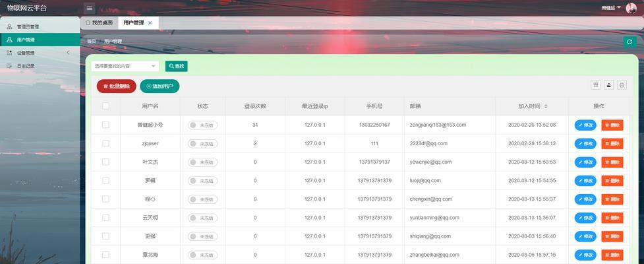Screen dimensions: 644x264
Task: Click the 查找 search button
Action: (177, 66)
